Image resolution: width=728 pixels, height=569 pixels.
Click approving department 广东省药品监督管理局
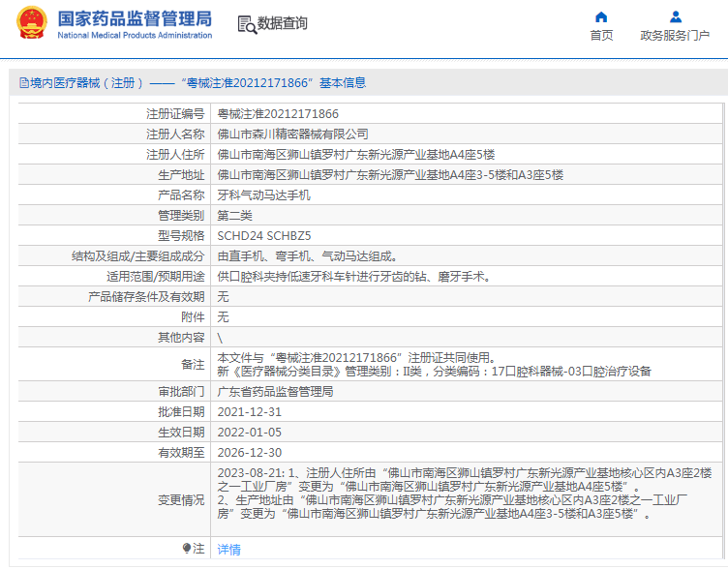point(275,392)
